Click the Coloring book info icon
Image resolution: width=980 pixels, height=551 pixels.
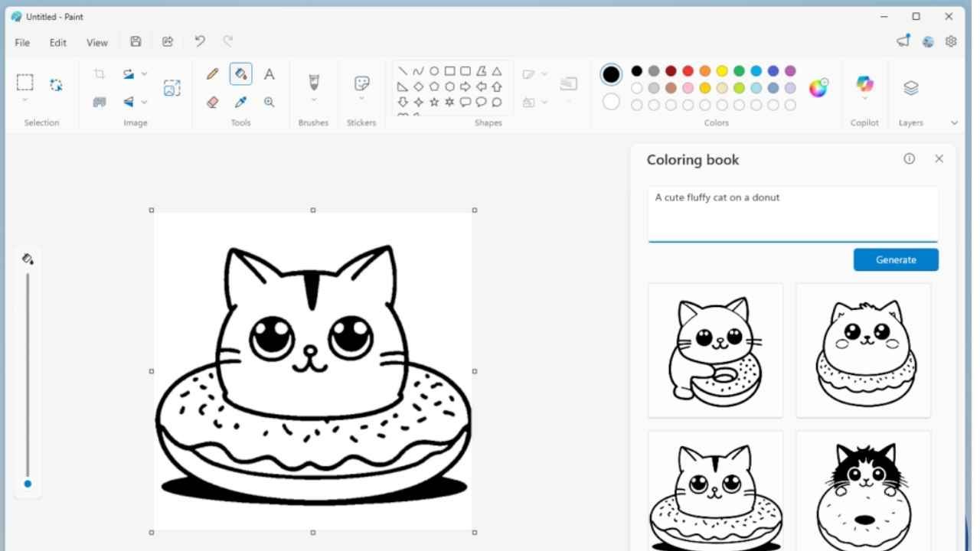pos(909,158)
